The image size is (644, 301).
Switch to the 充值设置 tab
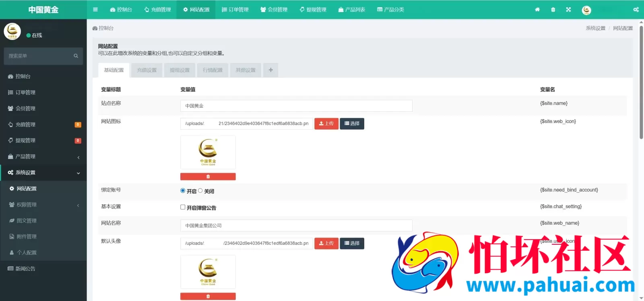[147, 70]
